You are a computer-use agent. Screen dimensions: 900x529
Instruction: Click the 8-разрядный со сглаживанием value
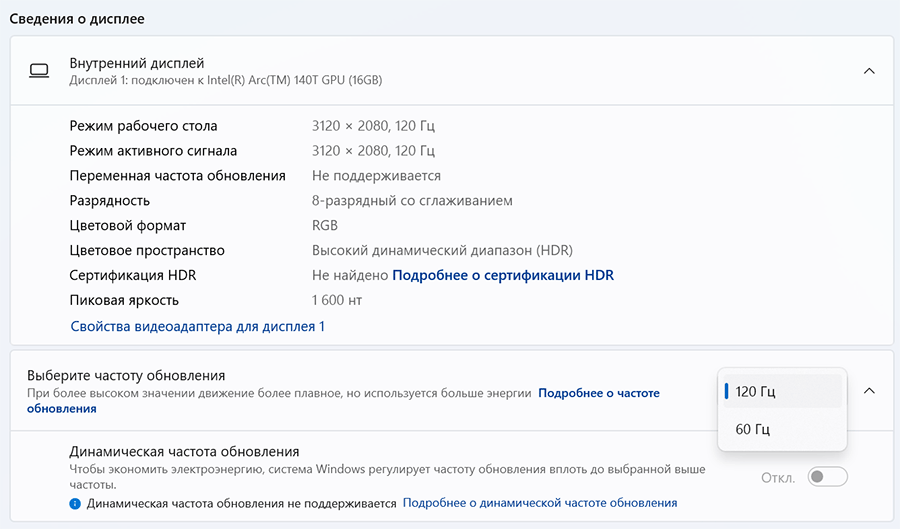pos(412,201)
